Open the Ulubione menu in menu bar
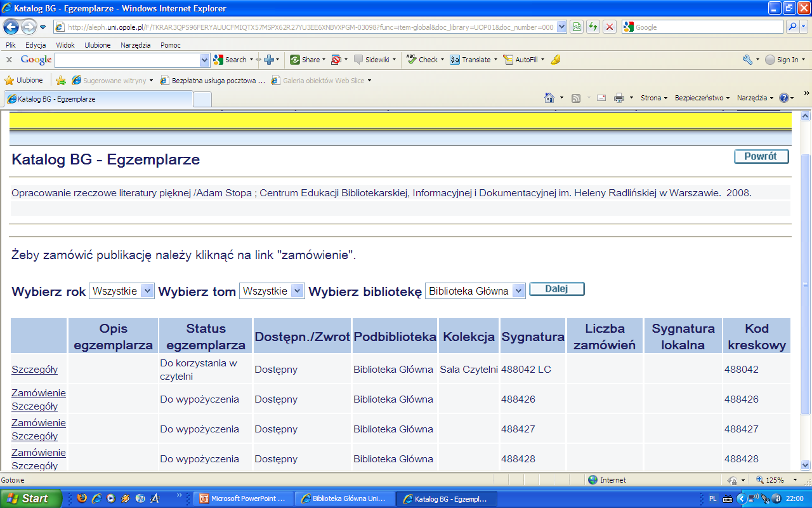Screen dimensions: 812x508 [98, 45]
